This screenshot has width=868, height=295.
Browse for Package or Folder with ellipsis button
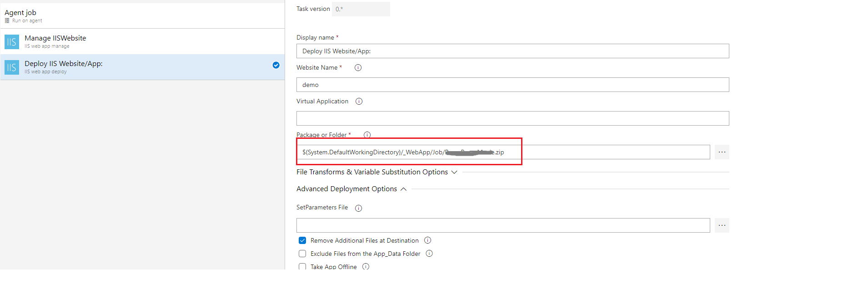722,152
